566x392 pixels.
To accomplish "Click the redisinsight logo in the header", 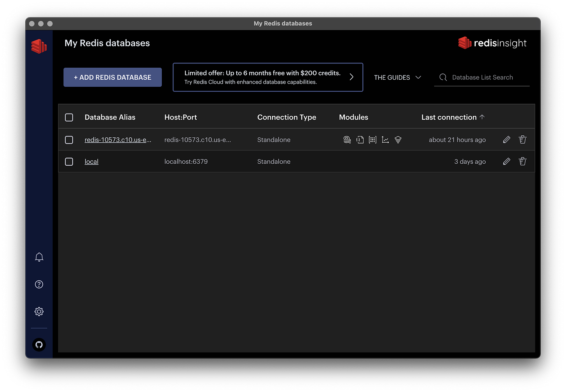I will pos(492,43).
